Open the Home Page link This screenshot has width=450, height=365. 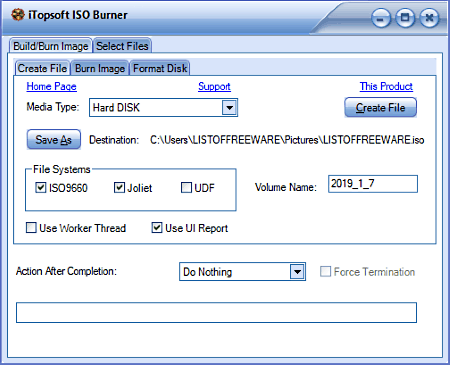coord(52,86)
